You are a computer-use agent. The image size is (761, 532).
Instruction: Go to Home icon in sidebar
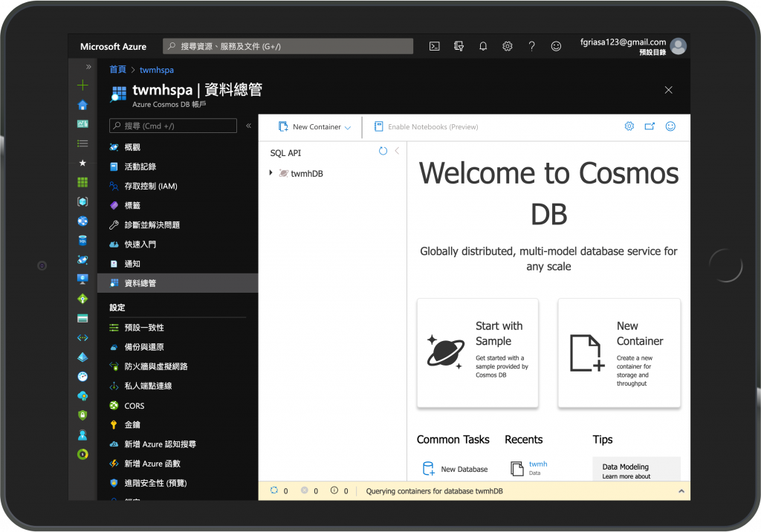coord(82,105)
